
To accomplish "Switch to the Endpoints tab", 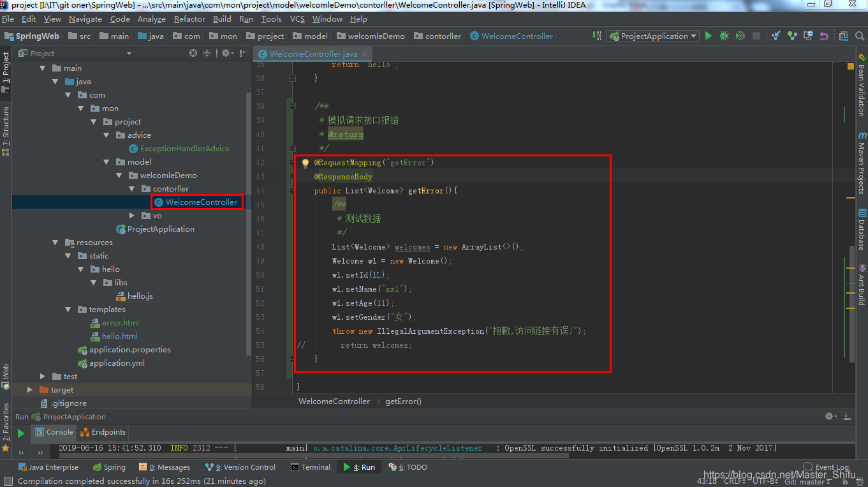I will 104,432.
